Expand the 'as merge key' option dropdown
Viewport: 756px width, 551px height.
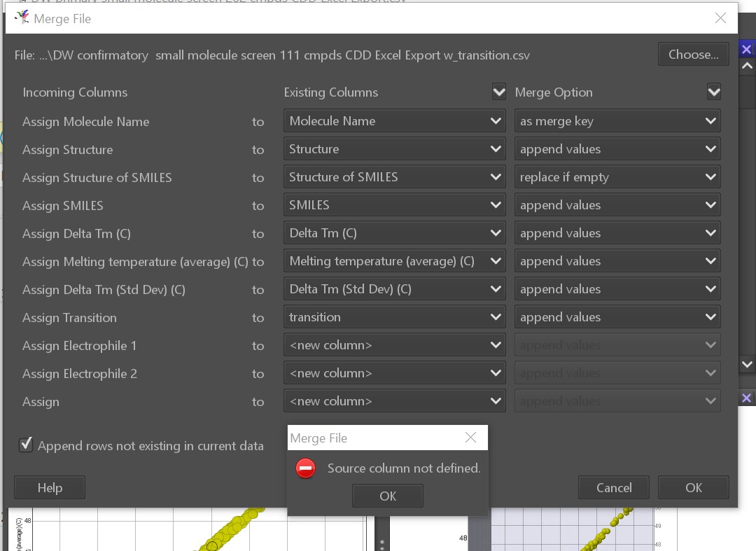(617, 121)
